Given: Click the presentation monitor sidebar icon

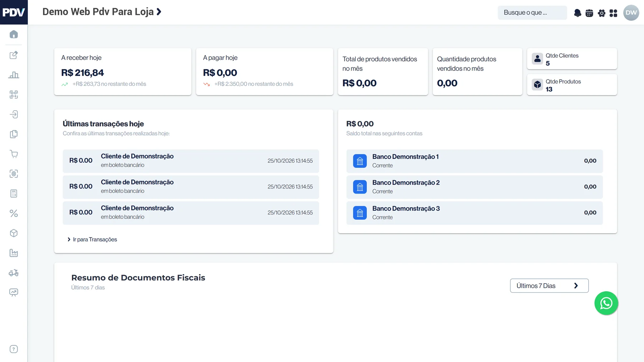Looking at the screenshot, I should point(14,293).
